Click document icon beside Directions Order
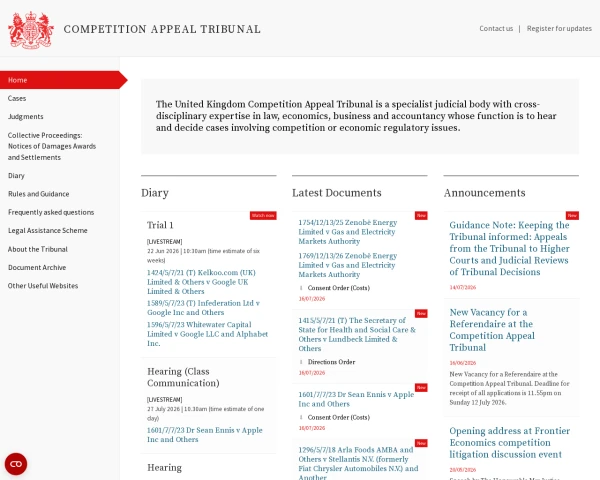Screen dimensions: 600x480 point(301,362)
